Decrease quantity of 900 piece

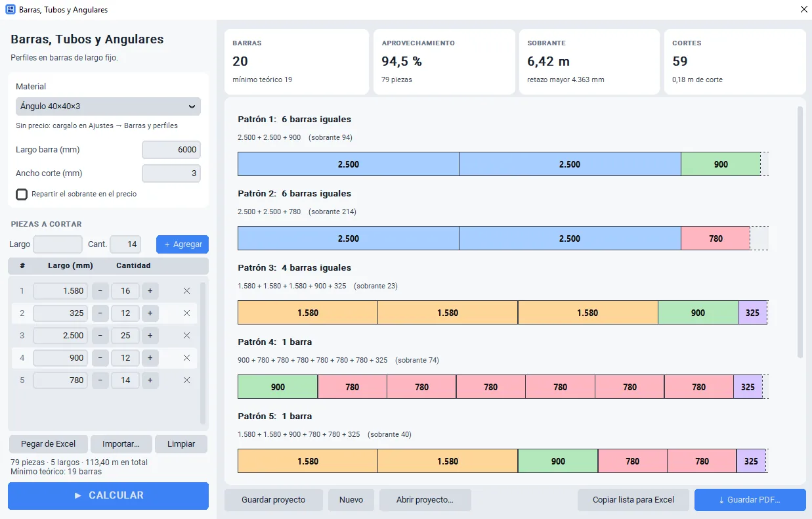[x=100, y=358]
